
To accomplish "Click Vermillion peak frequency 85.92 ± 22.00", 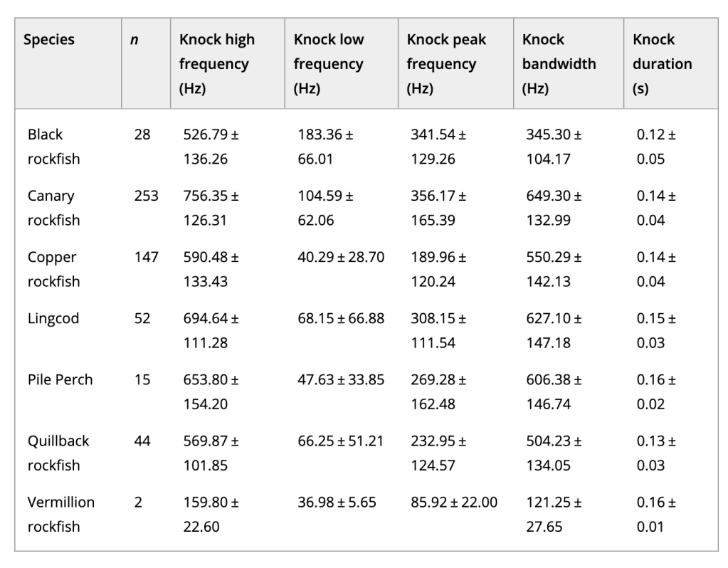I will tap(452, 502).
